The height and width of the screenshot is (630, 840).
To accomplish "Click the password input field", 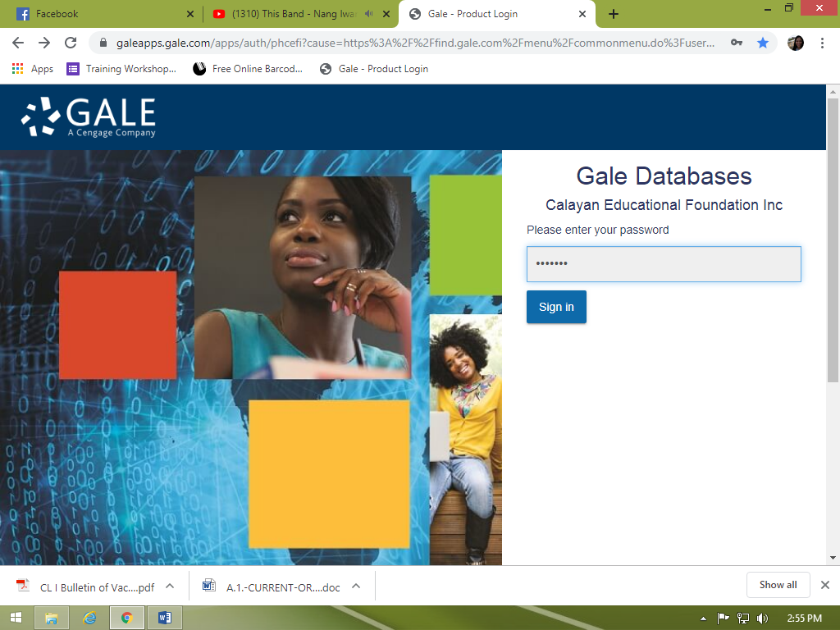I will [663, 264].
